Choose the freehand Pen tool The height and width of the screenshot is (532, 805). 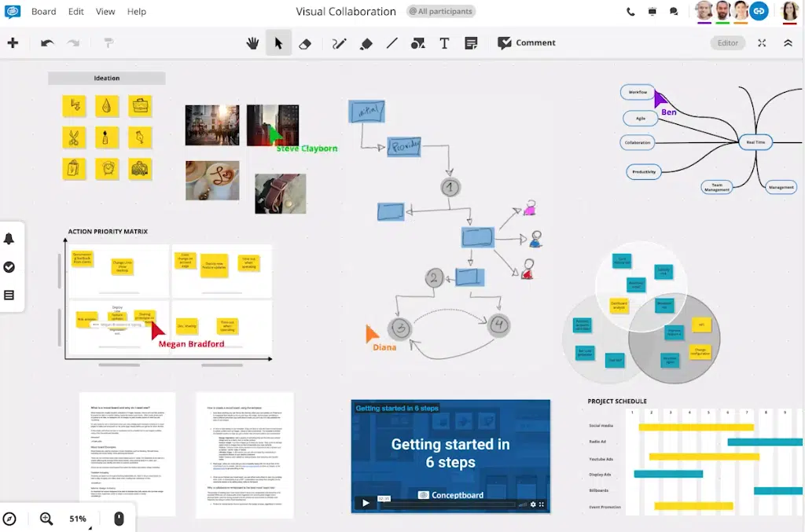339,43
